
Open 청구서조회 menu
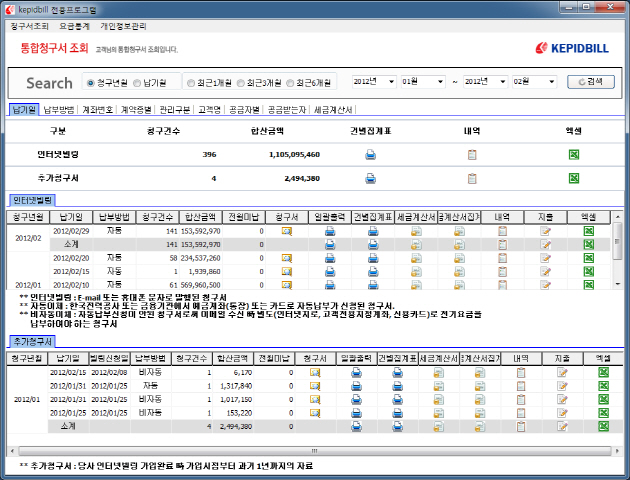point(29,27)
